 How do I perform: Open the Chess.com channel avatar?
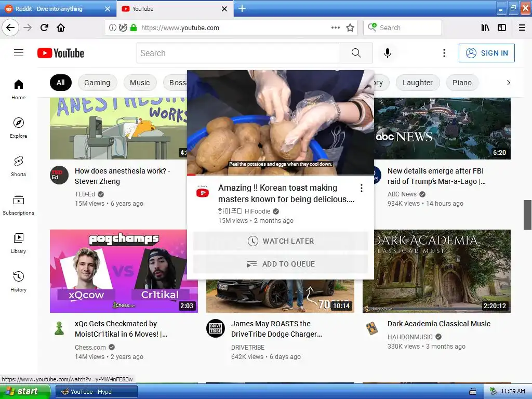pyautogui.click(x=59, y=328)
